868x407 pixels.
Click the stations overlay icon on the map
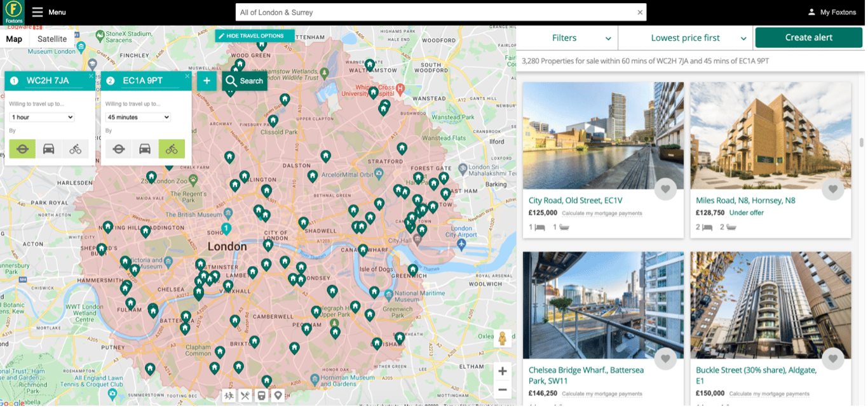(x=261, y=395)
